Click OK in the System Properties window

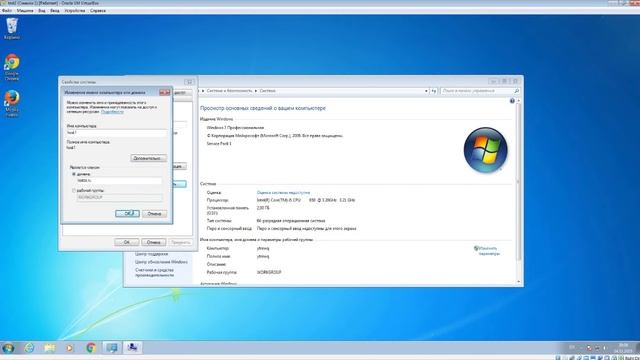[x=127, y=242]
